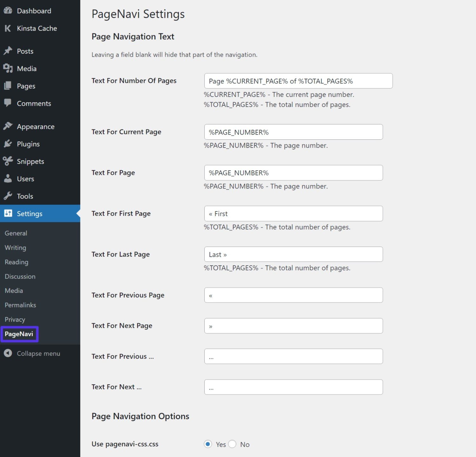This screenshot has width=476, height=457.
Task: Click the Tools wrench icon
Action: click(8, 196)
